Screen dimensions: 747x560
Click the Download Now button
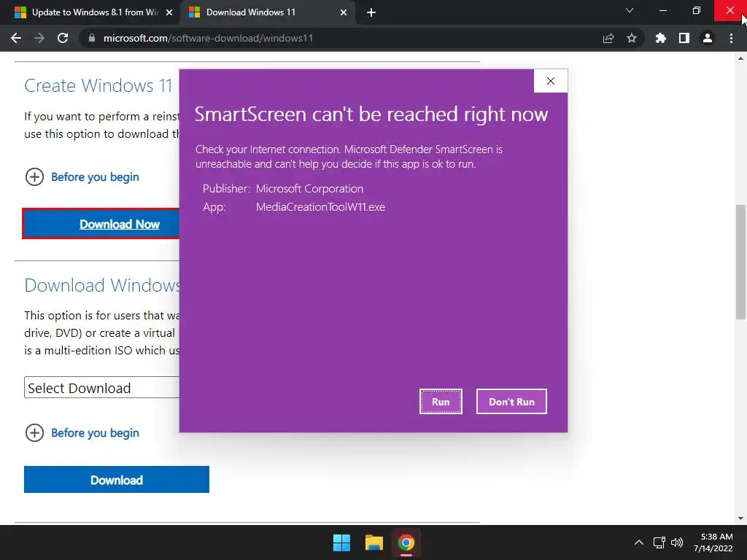click(101, 224)
